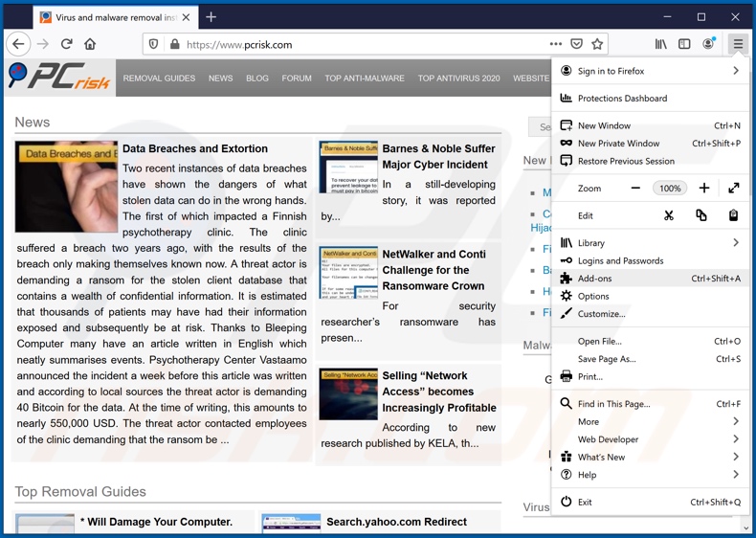This screenshot has width=756, height=538.
Task: Show site security padlock info
Action: point(174,44)
